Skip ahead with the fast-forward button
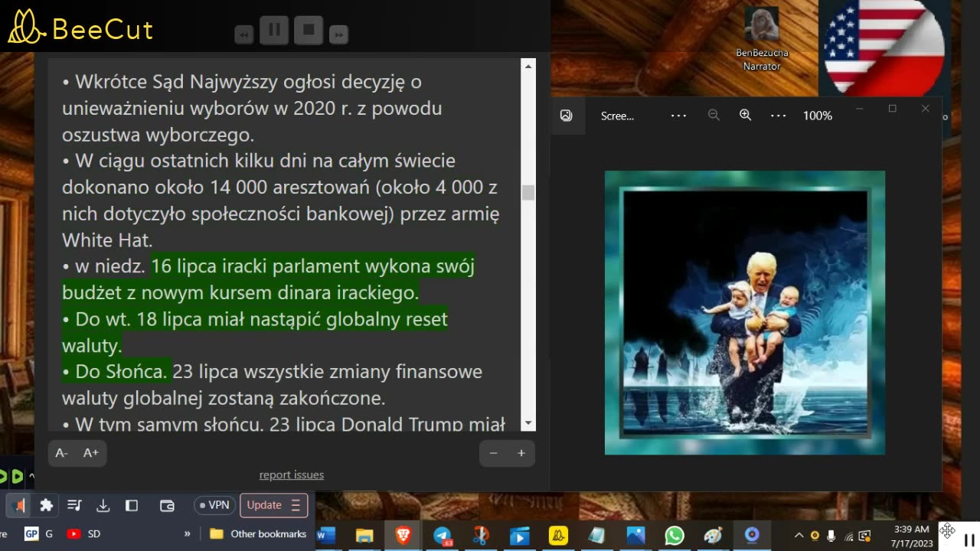This screenshot has height=551, width=980. [x=338, y=34]
